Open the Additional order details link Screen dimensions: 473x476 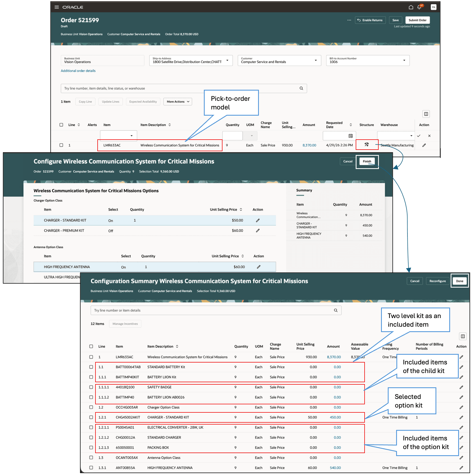click(78, 71)
